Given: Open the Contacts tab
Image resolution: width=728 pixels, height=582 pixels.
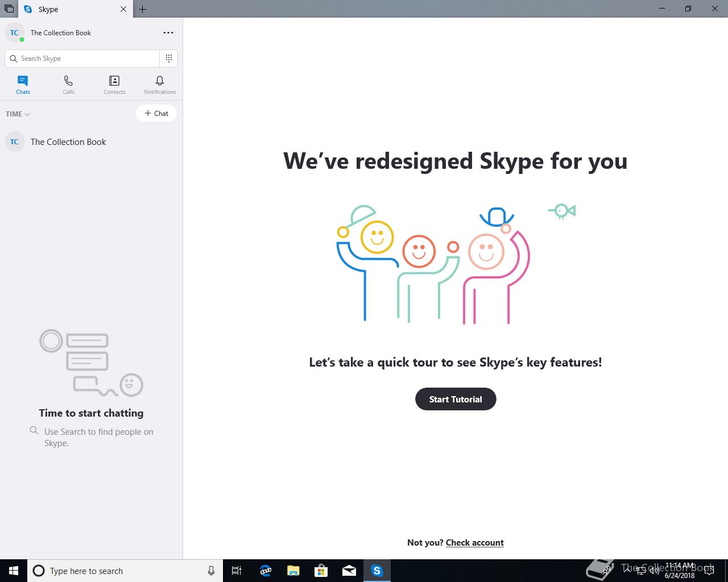Looking at the screenshot, I should click(x=114, y=85).
